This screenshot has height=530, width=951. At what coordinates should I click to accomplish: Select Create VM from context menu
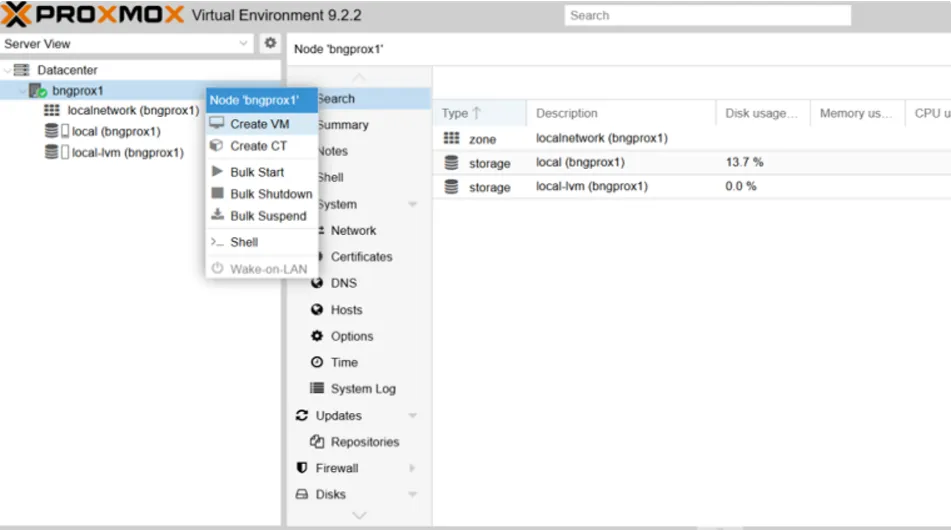pos(261,124)
